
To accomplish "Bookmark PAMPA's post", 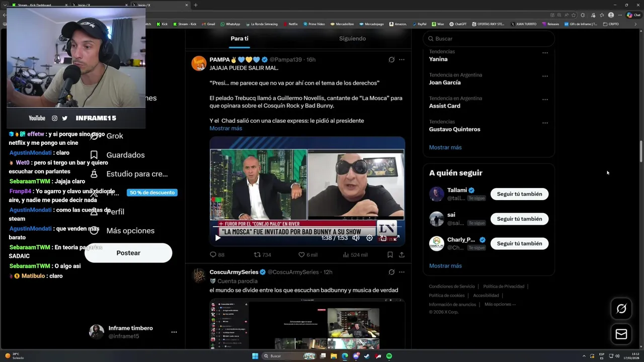I will [390, 255].
